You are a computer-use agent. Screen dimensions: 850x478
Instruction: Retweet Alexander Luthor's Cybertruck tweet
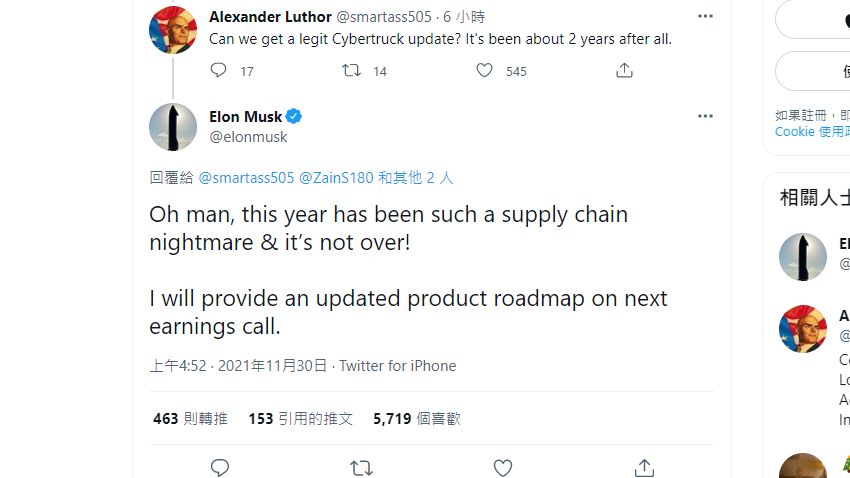(x=352, y=70)
